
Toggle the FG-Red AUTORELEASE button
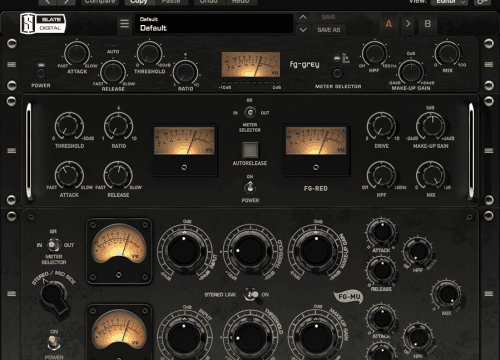(250, 150)
